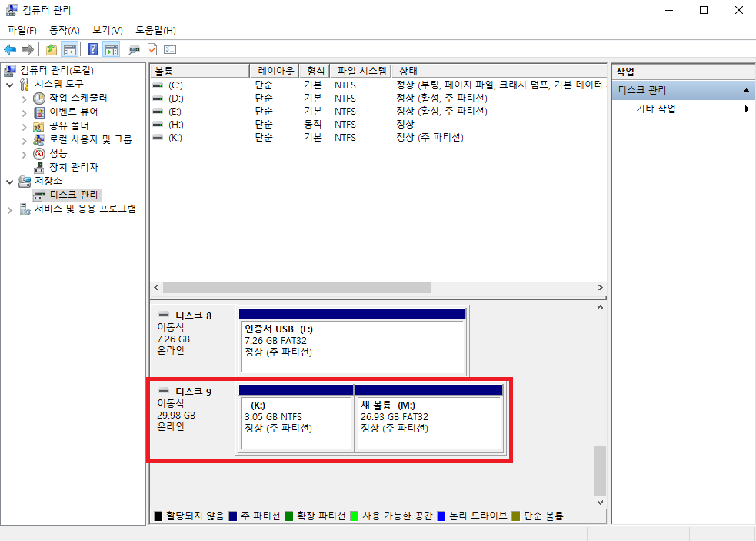This screenshot has width=756, height=541.
Task: Click the 저장소 storage icon
Action: 25,182
